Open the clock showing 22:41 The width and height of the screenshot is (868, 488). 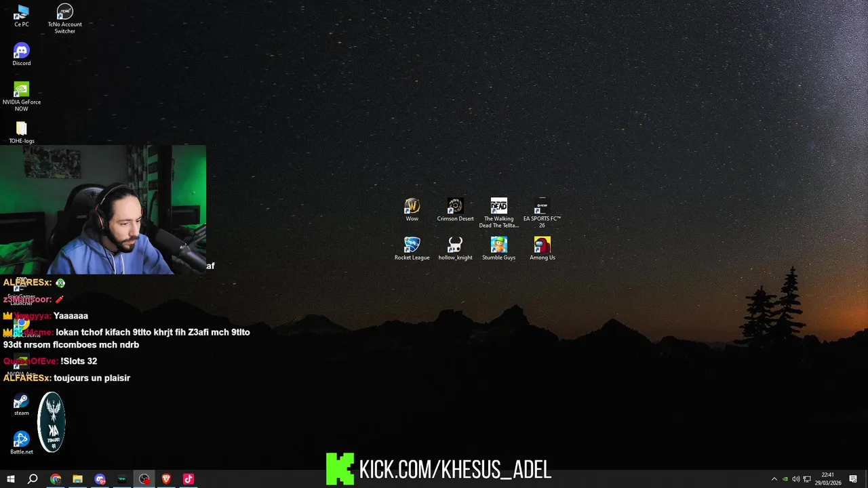click(827, 479)
